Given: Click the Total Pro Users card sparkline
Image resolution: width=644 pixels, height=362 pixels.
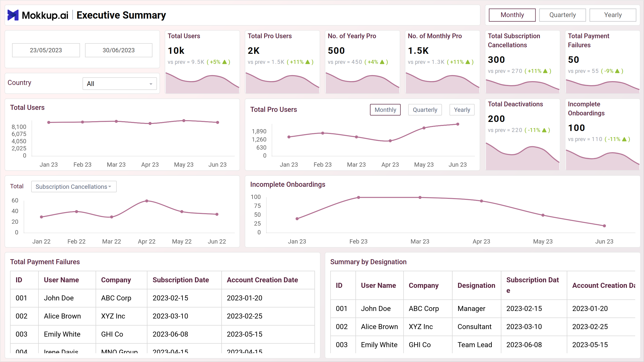Looking at the screenshot, I should click(x=282, y=83).
